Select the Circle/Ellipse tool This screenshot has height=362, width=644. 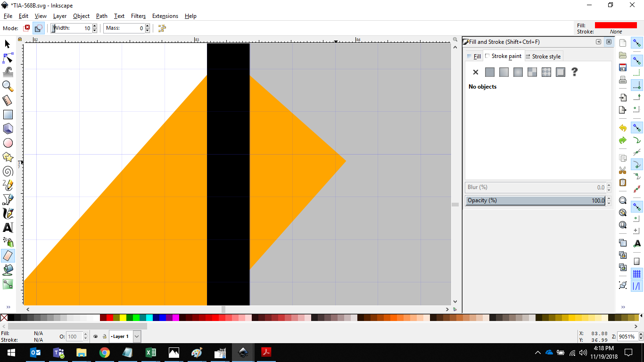(8, 143)
